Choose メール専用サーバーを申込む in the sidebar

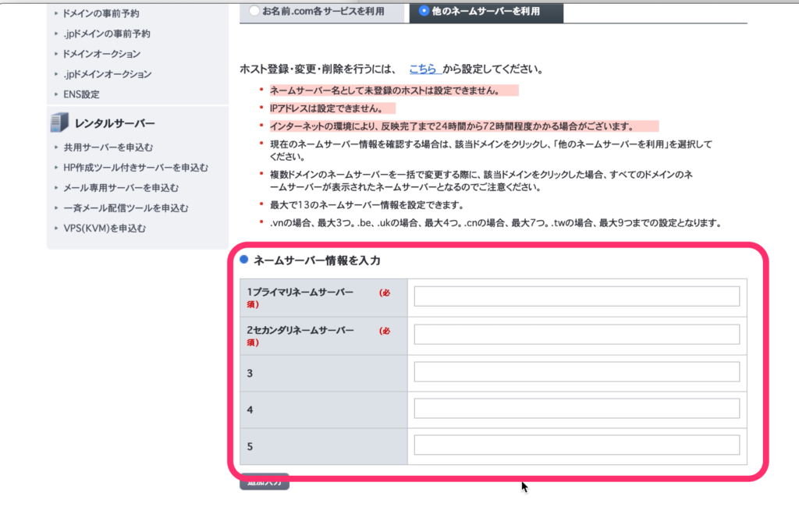click(x=121, y=188)
